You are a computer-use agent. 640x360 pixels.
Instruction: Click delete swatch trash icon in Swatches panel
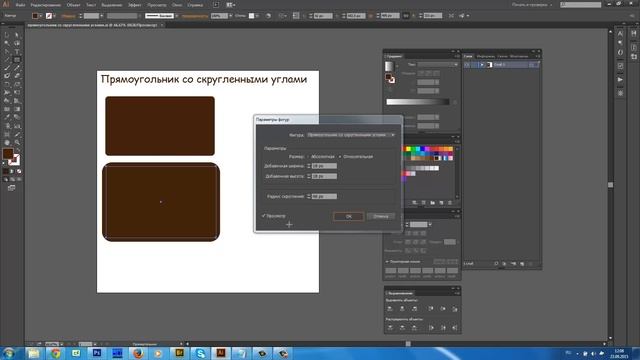click(x=450, y=202)
